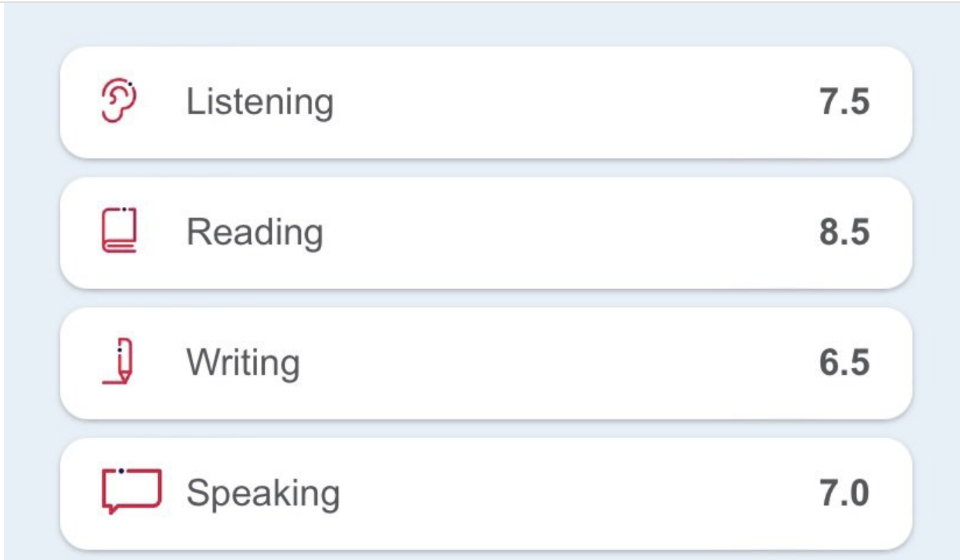Click the Reading score 8.5
Image resolution: width=960 pixels, height=560 pixels.
pos(844,233)
